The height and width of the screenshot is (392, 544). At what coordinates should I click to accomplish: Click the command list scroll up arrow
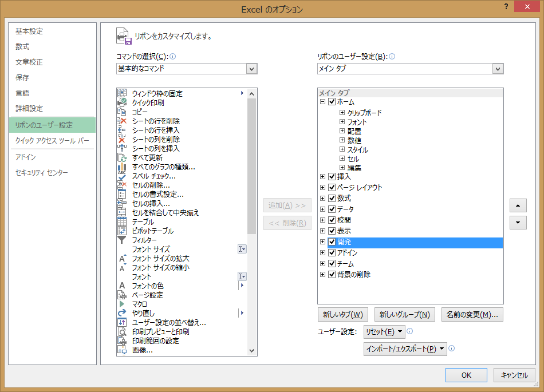tap(252, 94)
